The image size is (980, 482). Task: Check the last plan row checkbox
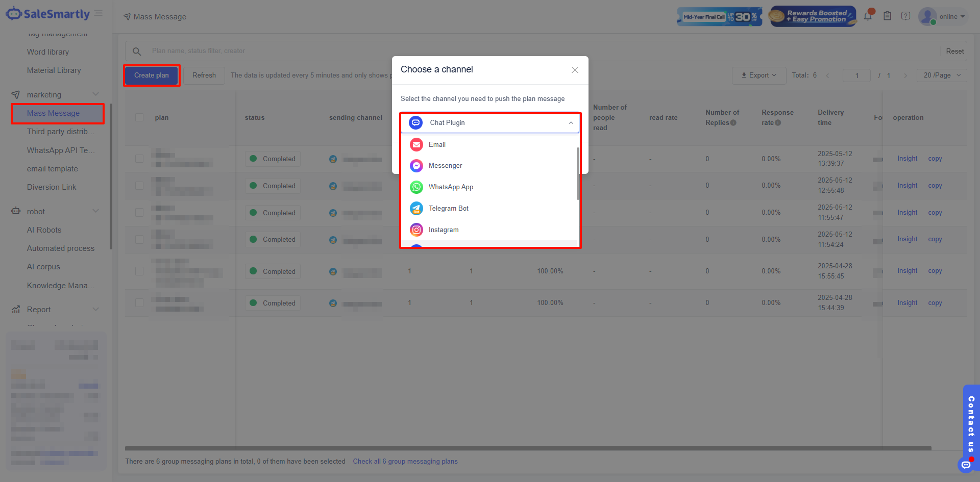(139, 303)
